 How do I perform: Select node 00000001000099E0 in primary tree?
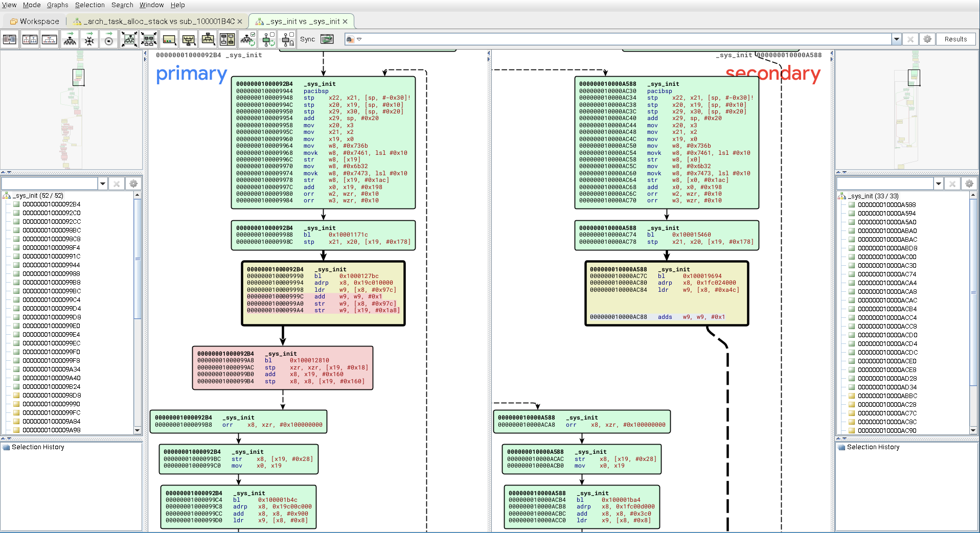[x=51, y=326]
